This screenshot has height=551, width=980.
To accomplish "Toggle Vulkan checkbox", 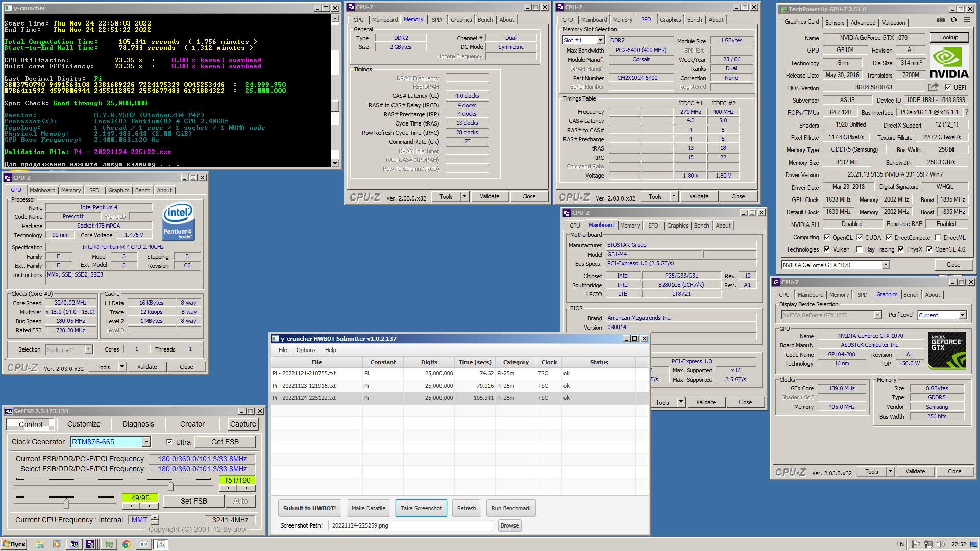I will tap(827, 249).
